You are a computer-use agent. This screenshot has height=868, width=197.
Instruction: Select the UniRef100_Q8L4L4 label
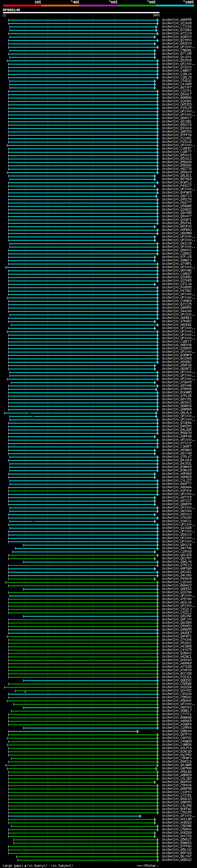(177, 413)
